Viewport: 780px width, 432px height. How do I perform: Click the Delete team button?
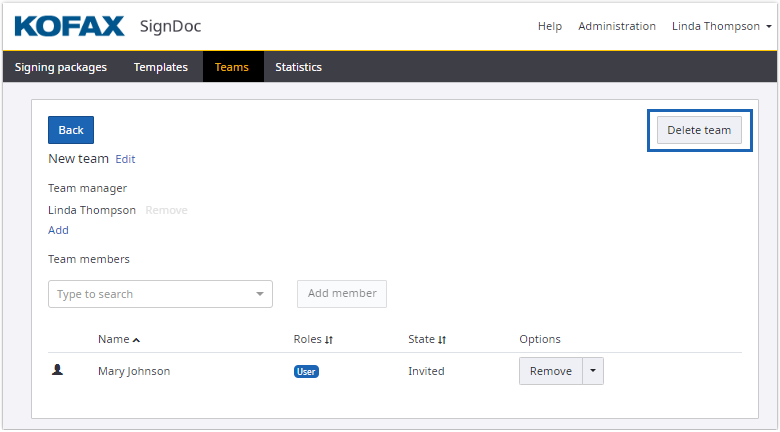(x=699, y=130)
